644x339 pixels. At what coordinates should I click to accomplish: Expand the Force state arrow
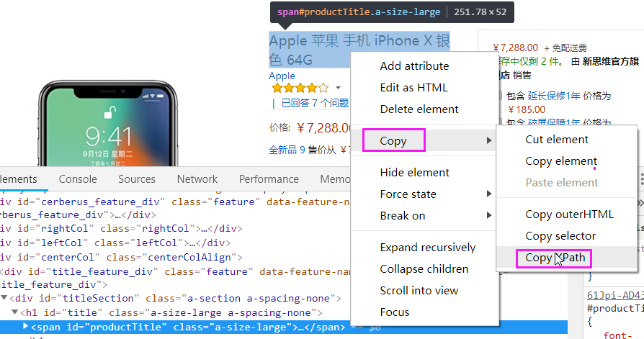coord(488,194)
